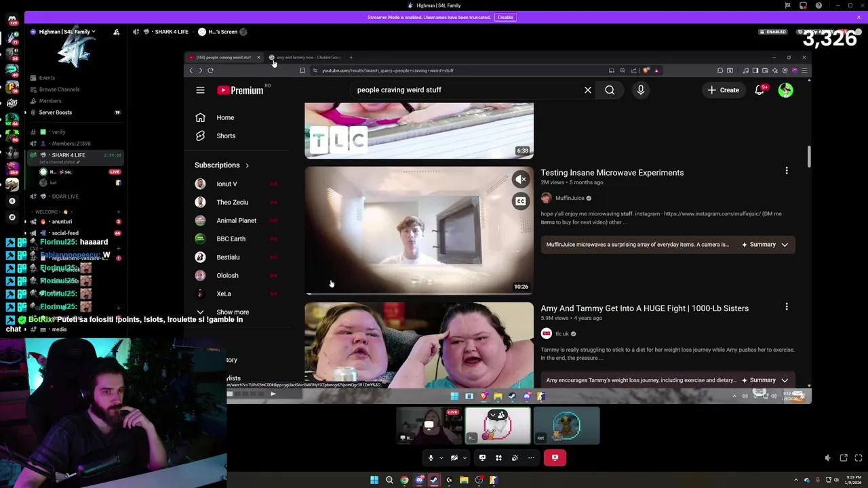Open Discord Members list

(50, 101)
